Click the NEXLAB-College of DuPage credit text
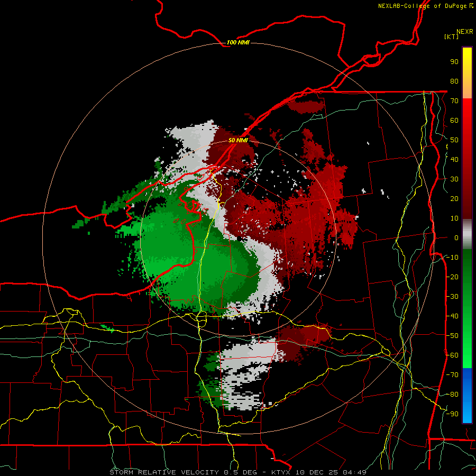 tap(422, 6)
